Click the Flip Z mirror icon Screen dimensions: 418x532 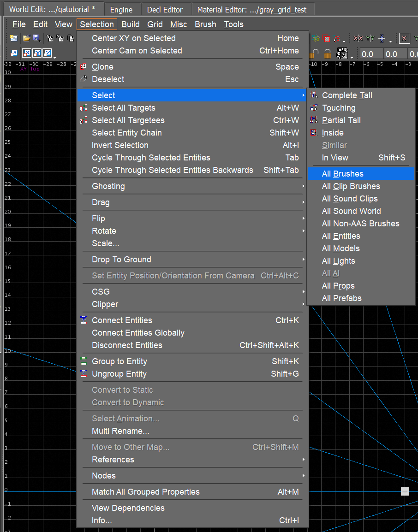pos(382,38)
